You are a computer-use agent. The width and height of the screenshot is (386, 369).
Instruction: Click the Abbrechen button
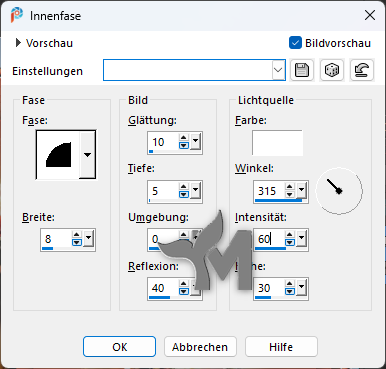point(200,347)
